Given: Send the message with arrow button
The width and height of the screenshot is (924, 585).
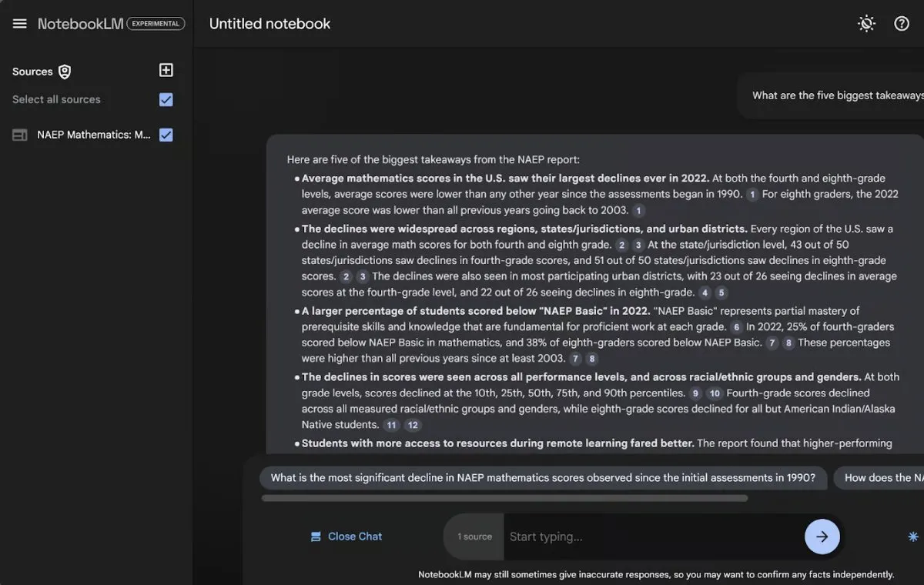Looking at the screenshot, I should 822,537.
